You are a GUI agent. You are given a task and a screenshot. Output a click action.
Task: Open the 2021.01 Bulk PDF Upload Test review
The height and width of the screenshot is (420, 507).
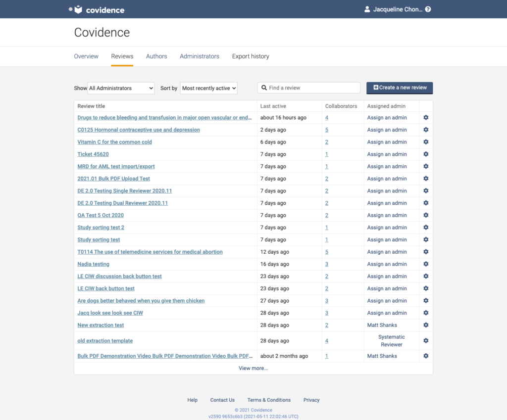point(114,178)
